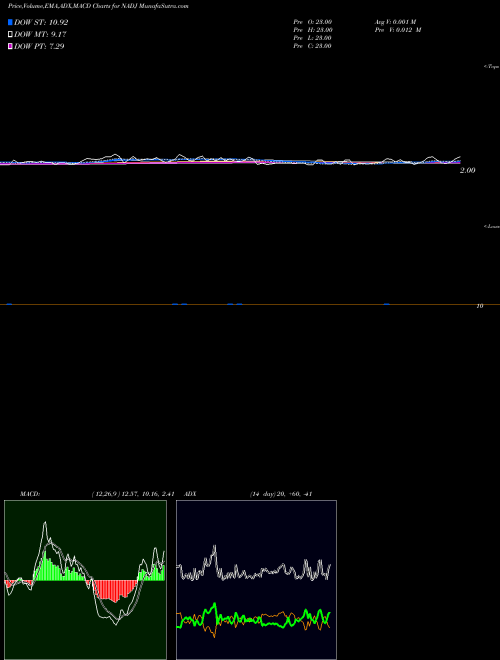
Task: Click the 'ADX' panel heading
Action: tap(190, 494)
